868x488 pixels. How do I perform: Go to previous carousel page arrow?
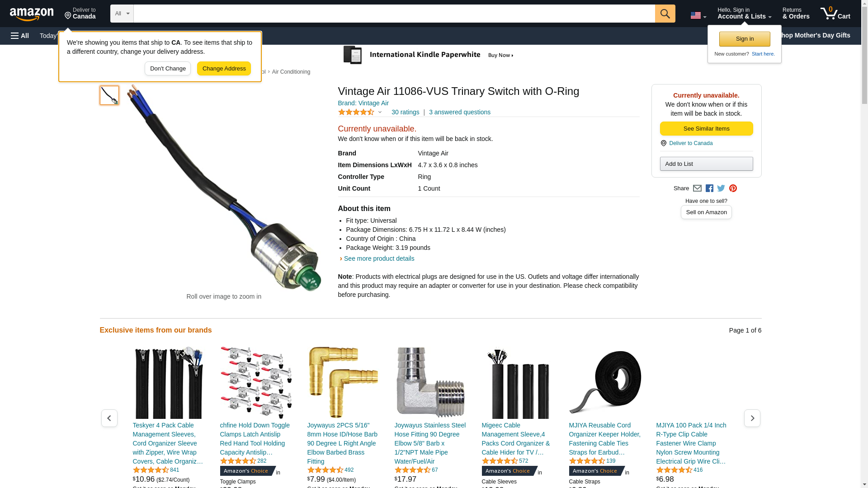(109, 418)
